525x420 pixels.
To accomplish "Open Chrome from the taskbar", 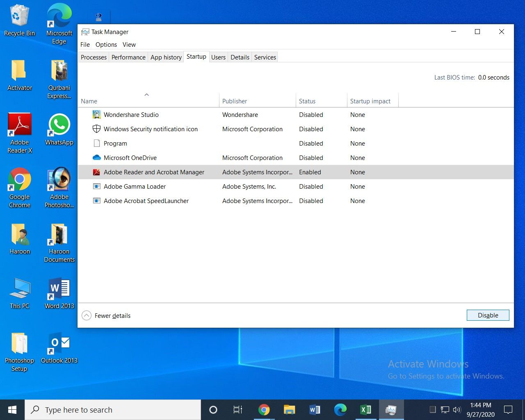I will point(264,410).
